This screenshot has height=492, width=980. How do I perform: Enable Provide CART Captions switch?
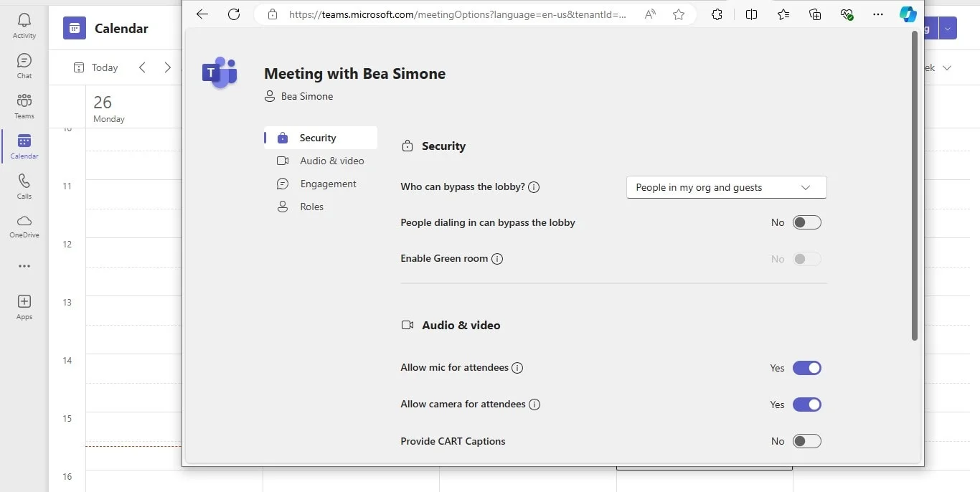click(x=807, y=441)
